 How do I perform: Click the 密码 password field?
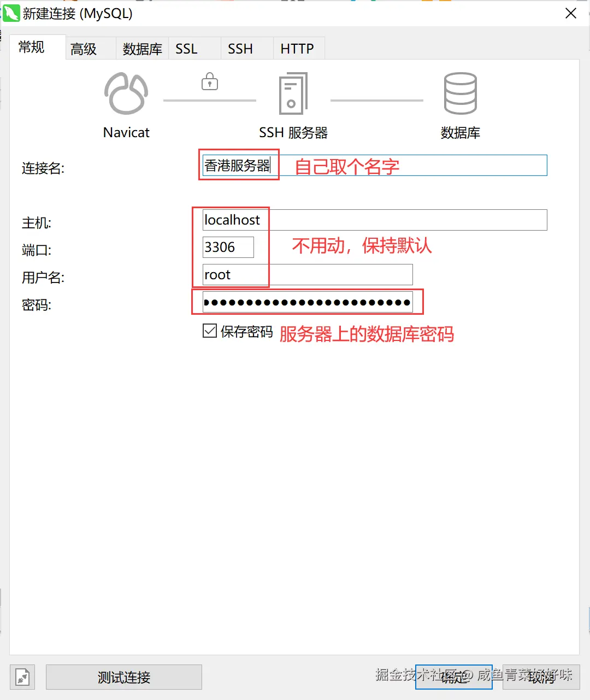(308, 302)
